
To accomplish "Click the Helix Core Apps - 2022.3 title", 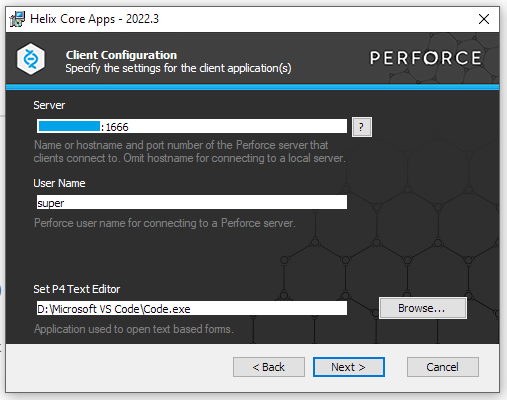I will click(94, 19).
